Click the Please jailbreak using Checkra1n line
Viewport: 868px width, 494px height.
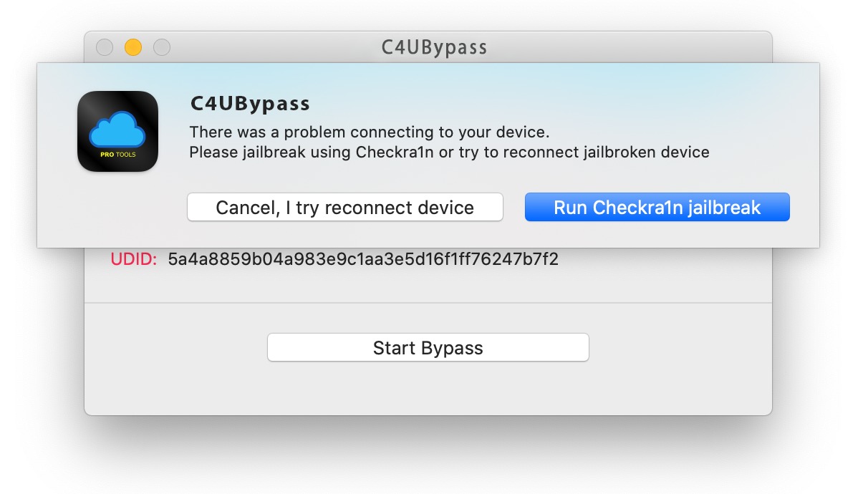[449, 152]
